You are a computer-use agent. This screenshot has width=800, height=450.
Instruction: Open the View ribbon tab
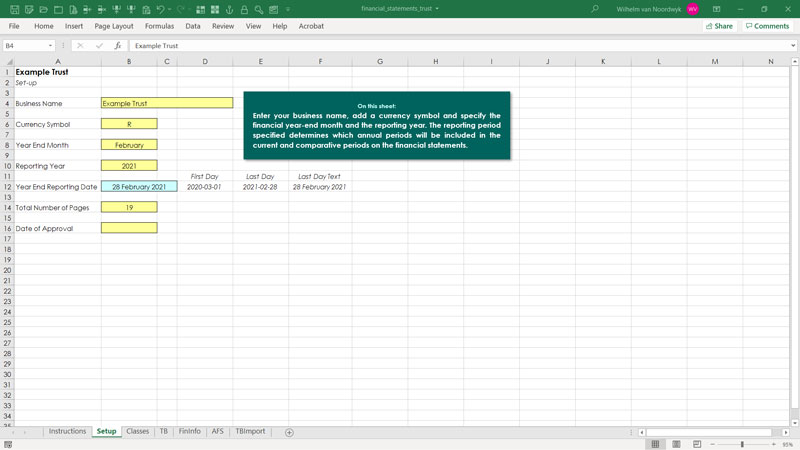253,26
